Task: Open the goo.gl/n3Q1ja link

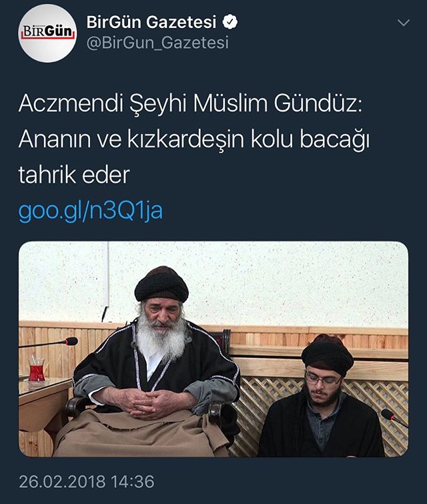Action: click(x=91, y=212)
